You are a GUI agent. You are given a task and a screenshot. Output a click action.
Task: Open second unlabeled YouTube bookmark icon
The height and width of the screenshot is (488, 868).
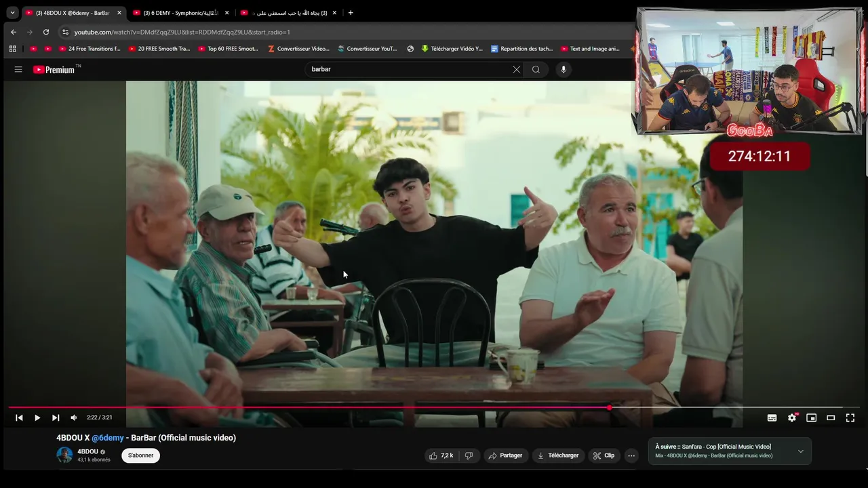tap(47, 49)
